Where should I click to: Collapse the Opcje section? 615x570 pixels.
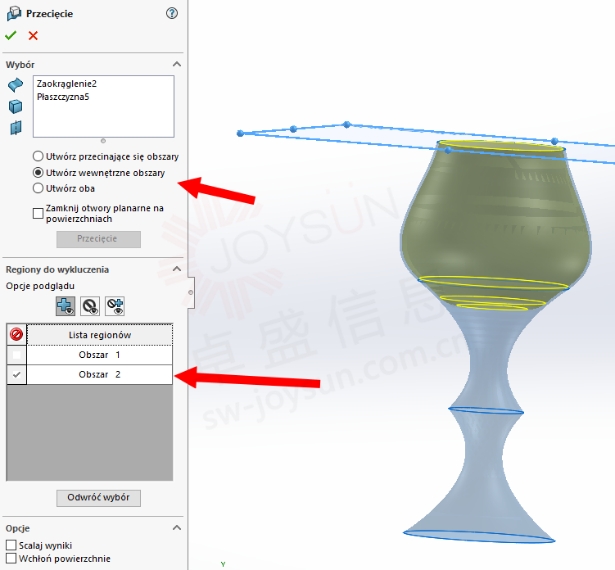[177, 528]
